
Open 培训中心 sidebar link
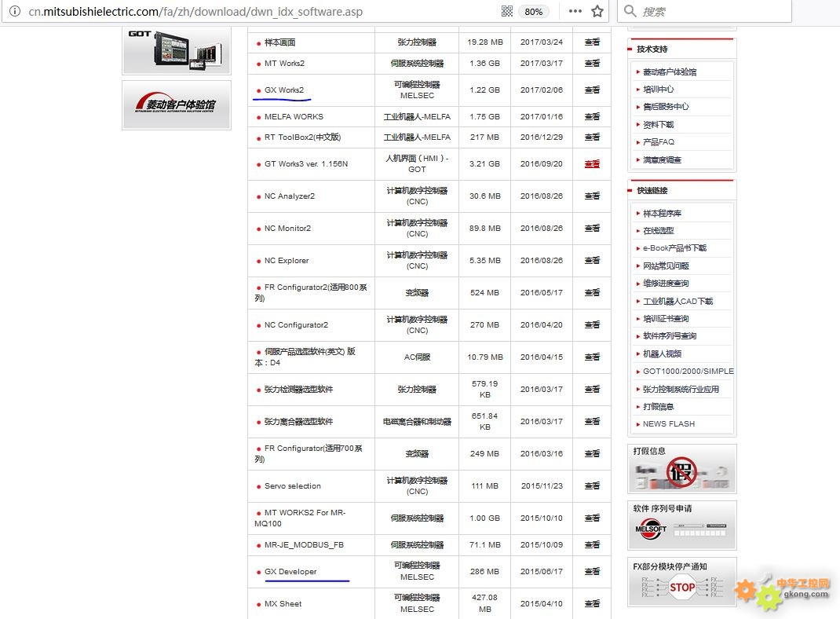click(x=659, y=90)
